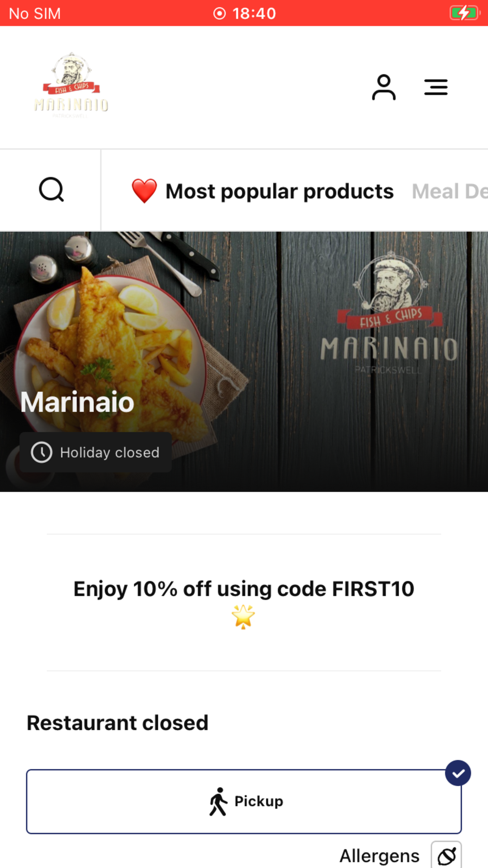Open the Holiday closed hours badge
This screenshot has height=868, width=488.
click(96, 452)
